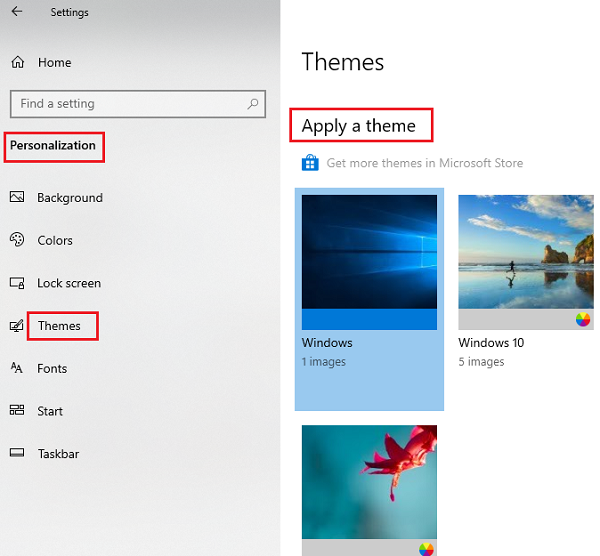Image resolution: width=600 pixels, height=556 pixels.
Task: Click the Taskbar icon in sidebar
Action: [17, 454]
